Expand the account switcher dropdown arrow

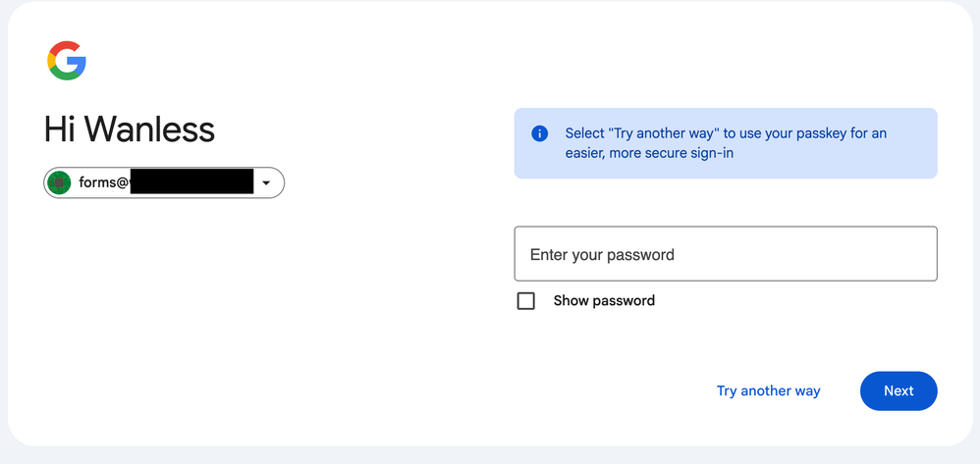265,182
